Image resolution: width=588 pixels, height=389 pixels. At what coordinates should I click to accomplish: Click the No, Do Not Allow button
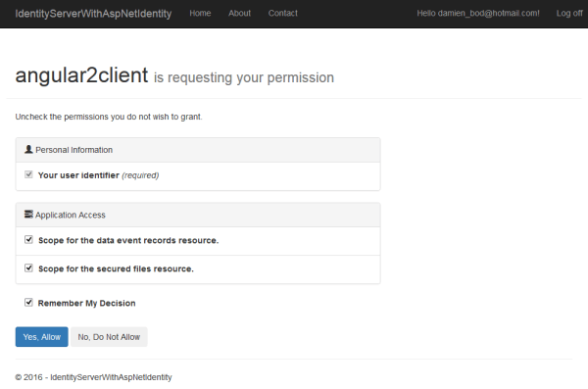click(x=109, y=337)
